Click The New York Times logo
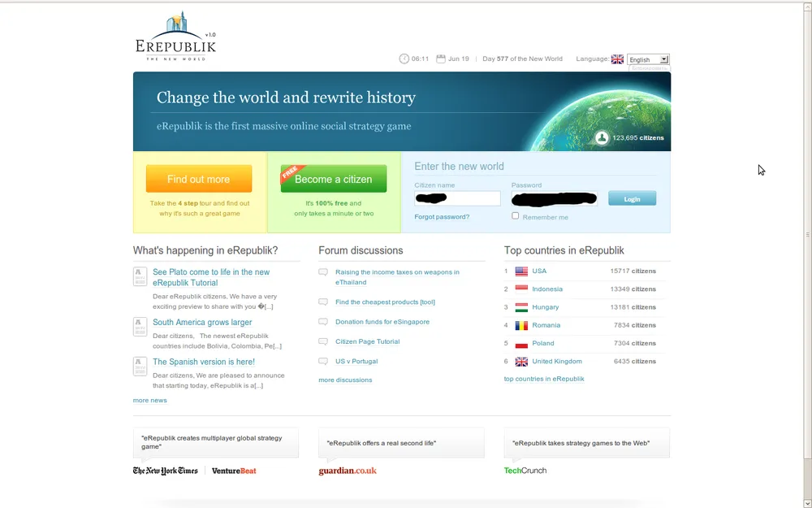 [x=165, y=471]
